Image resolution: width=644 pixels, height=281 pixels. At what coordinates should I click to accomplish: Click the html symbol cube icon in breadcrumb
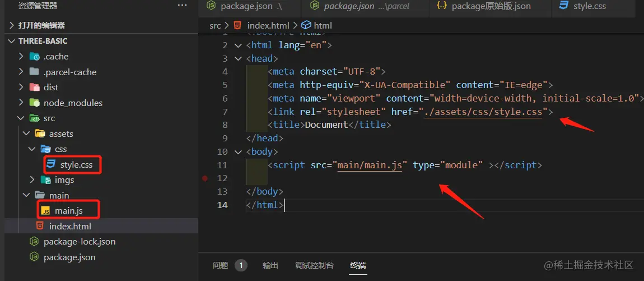(x=306, y=25)
